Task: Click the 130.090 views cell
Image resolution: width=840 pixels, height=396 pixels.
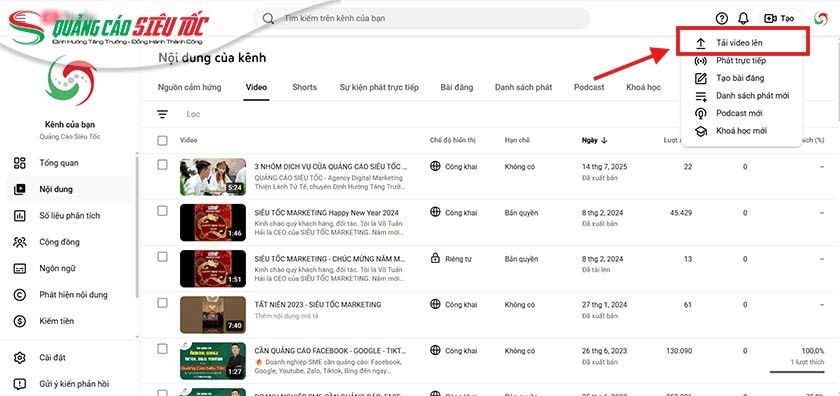Action: click(x=679, y=351)
